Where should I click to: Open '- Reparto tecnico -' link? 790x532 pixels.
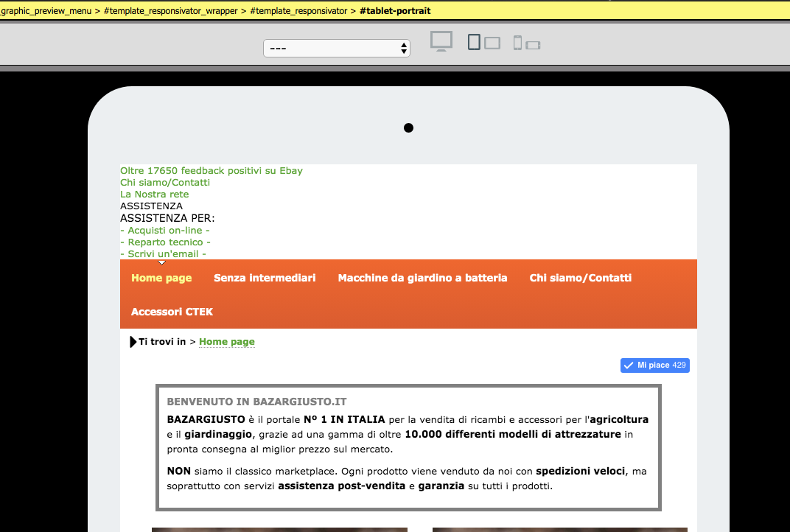point(165,242)
